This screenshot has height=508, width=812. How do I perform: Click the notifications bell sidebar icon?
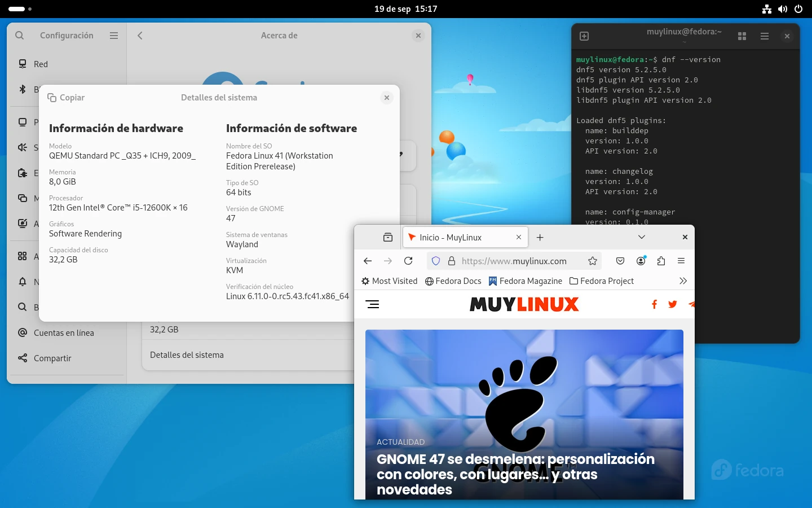click(23, 282)
